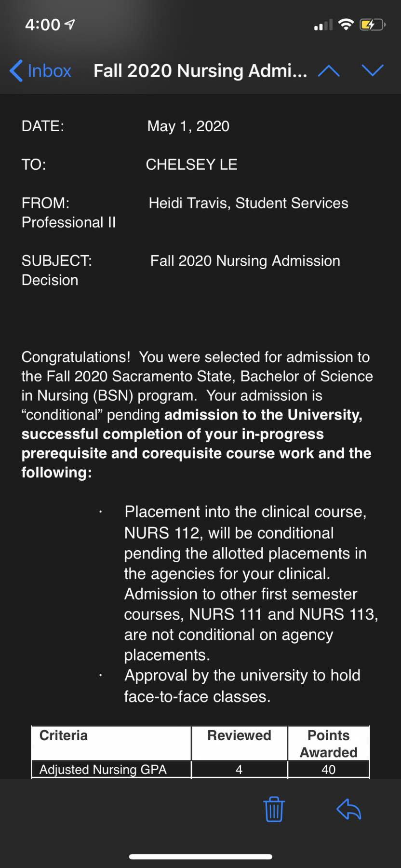Open previous message with up arrow
This screenshot has height=868, width=401.
click(329, 71)
